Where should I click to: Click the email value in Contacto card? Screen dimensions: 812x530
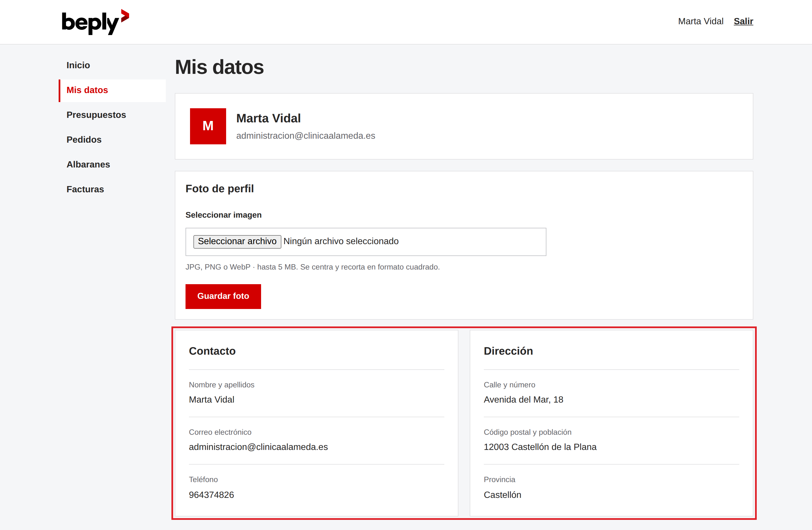point(258,447)
